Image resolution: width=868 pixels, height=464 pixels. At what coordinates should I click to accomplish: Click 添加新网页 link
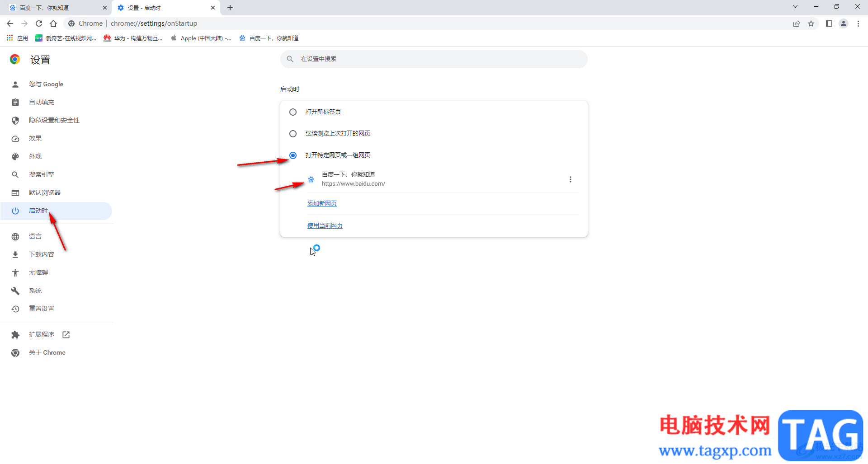coord(322,203)
